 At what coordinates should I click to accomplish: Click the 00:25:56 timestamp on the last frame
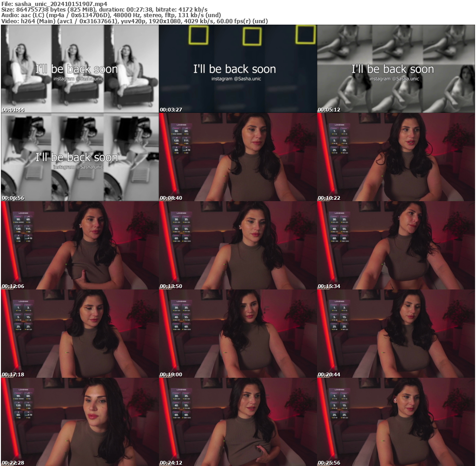tap(330, 463)
